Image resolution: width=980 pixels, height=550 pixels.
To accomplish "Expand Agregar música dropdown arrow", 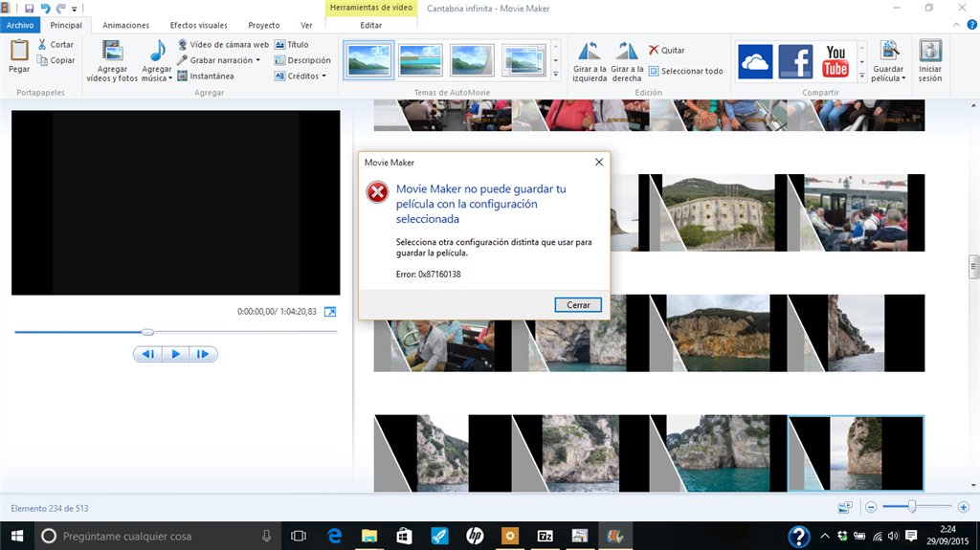I will 170,78.
